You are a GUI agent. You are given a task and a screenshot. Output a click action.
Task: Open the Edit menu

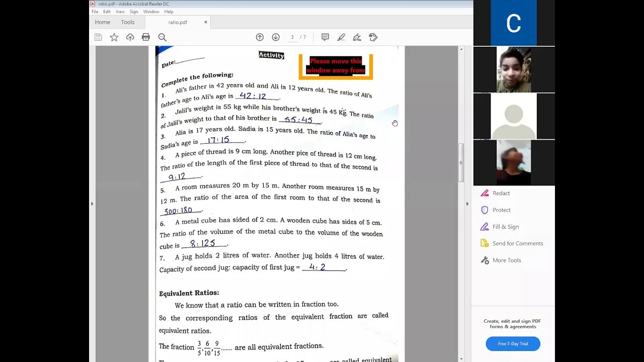pyautogui.click(x=107, y=12)
